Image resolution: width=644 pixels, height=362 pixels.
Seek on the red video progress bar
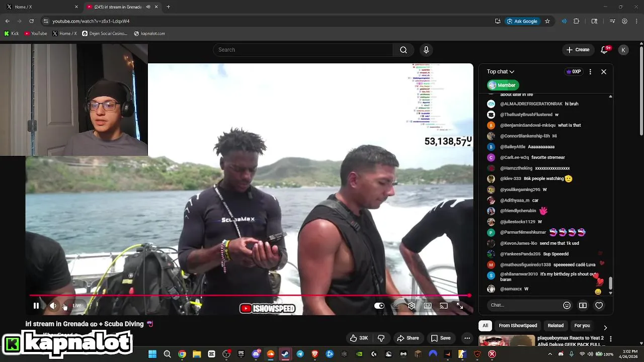[x=250, y=296]
